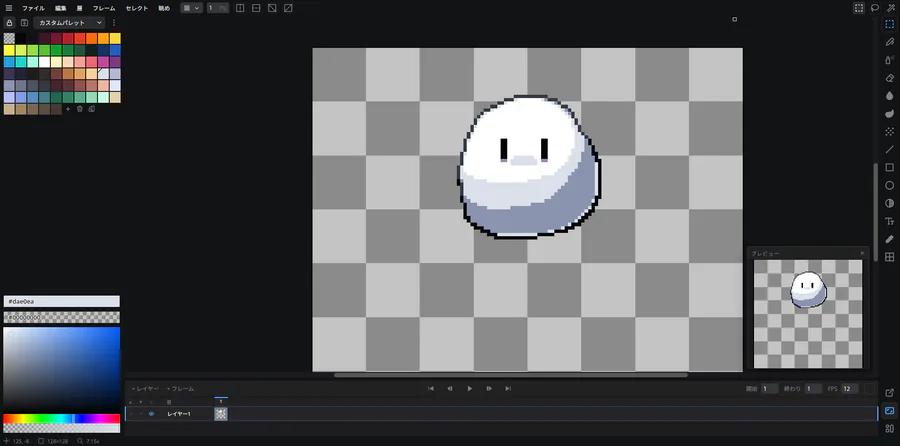Toggle the backslash diagonal symmetry icon
Viewport: 900px width, 446px height.
[x=272, y=8]
